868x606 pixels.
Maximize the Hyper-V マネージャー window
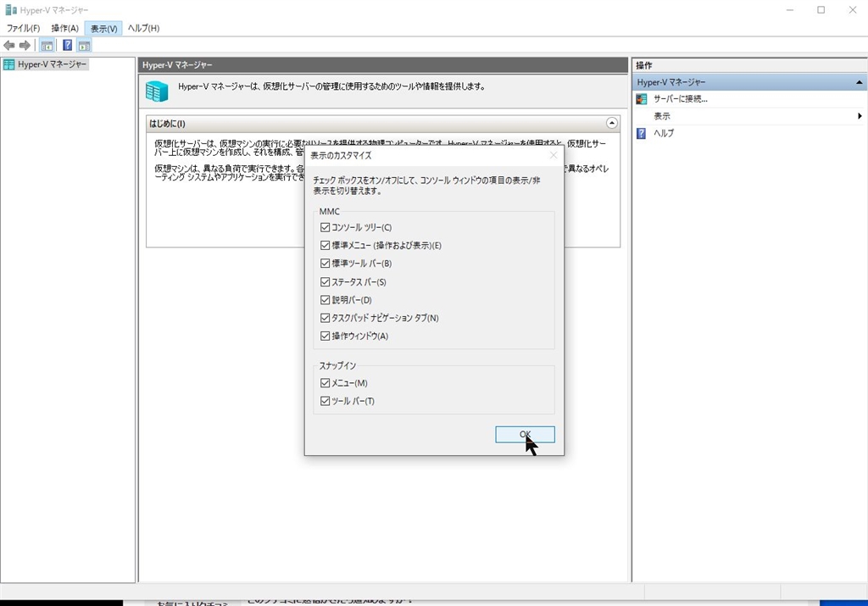tap(821, 10)
